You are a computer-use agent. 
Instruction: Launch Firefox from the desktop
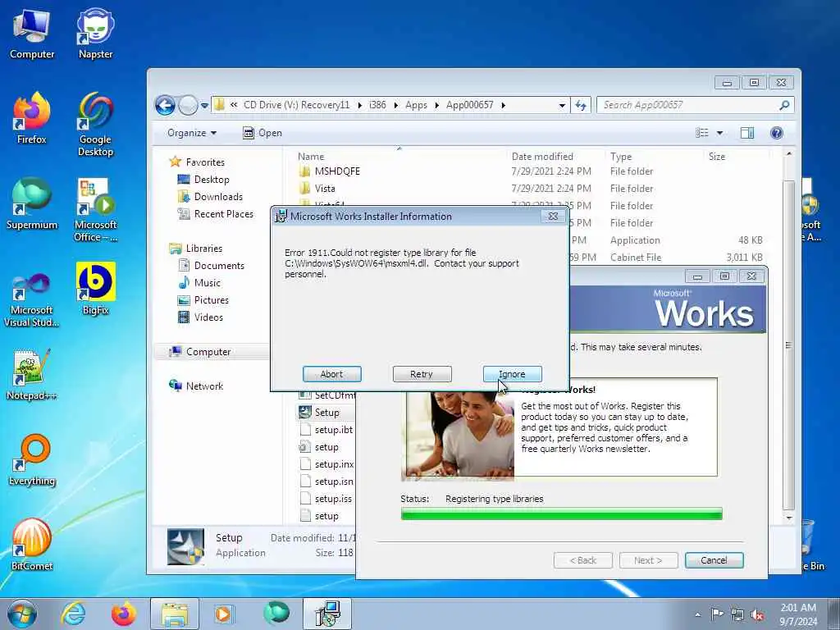[32, 118]
